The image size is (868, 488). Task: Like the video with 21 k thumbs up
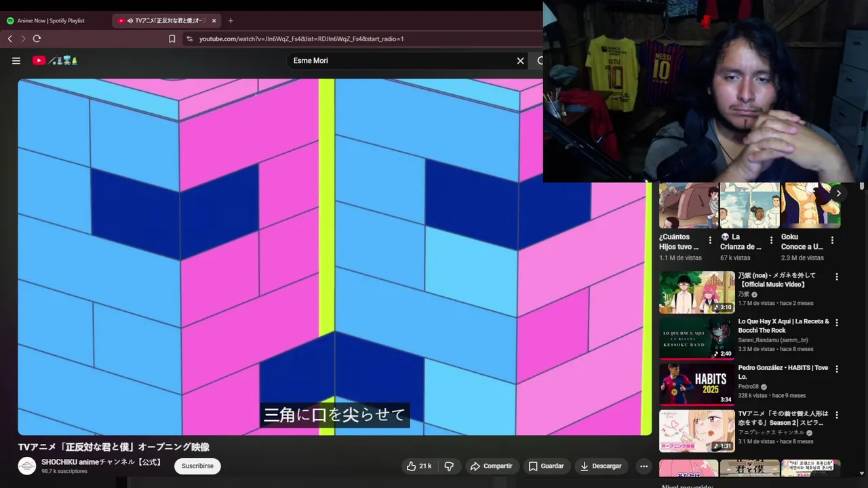coord(418,466)
